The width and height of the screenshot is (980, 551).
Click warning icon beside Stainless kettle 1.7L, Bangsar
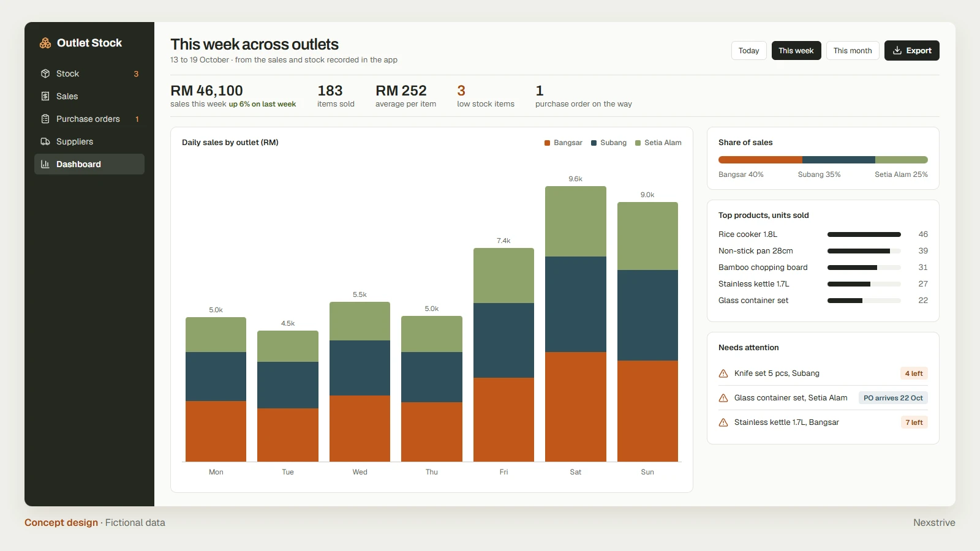click(723, 422)
